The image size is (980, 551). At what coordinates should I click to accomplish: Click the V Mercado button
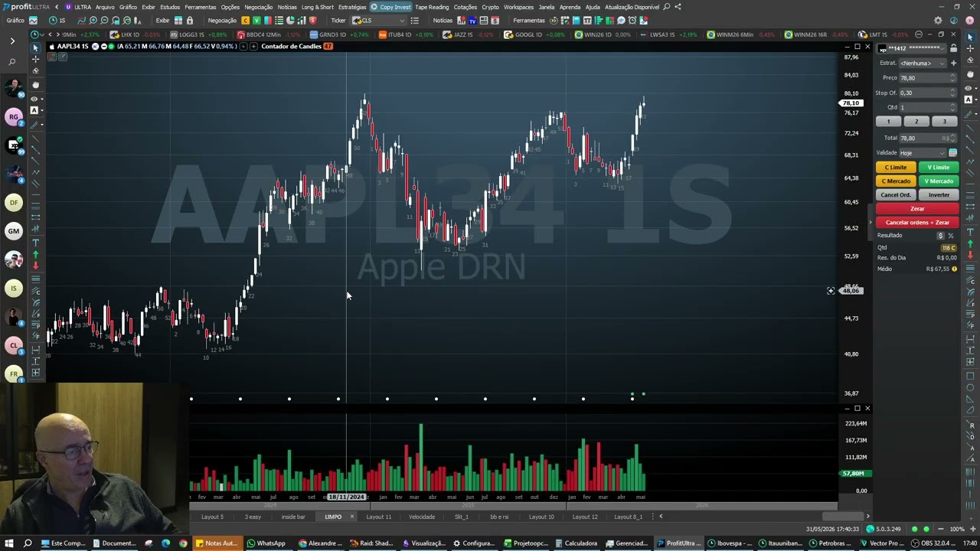click(939, 181)
